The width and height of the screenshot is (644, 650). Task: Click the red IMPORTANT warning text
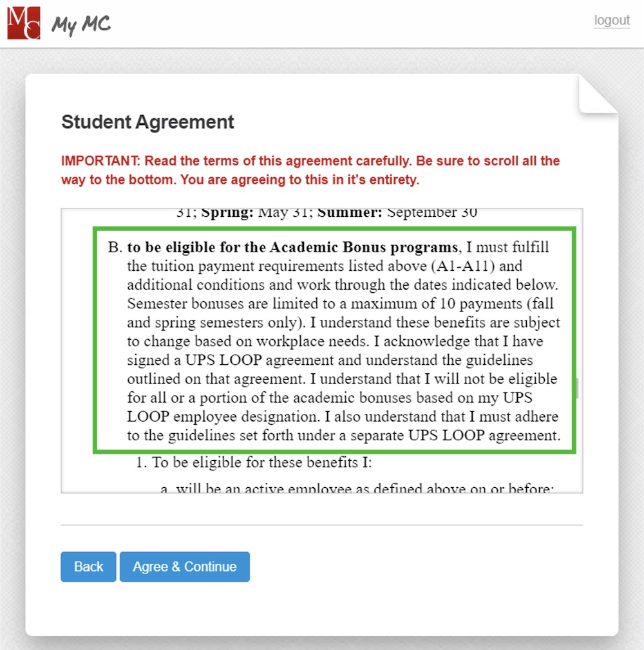[309, 170]
